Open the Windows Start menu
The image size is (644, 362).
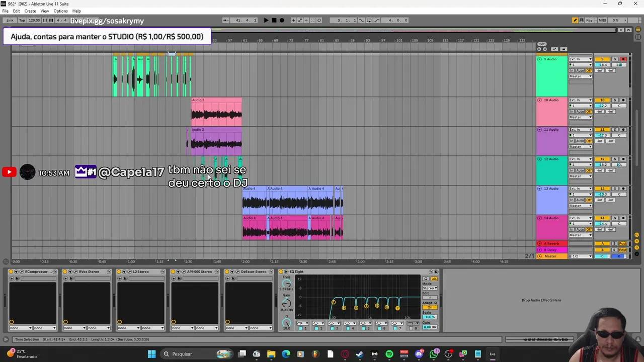(151, 354)
